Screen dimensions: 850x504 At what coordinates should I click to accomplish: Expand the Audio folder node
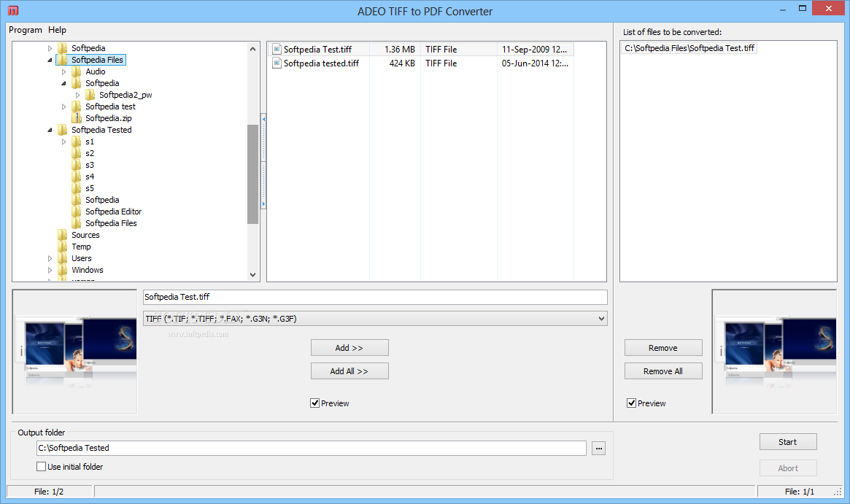(x=64, y=71)
